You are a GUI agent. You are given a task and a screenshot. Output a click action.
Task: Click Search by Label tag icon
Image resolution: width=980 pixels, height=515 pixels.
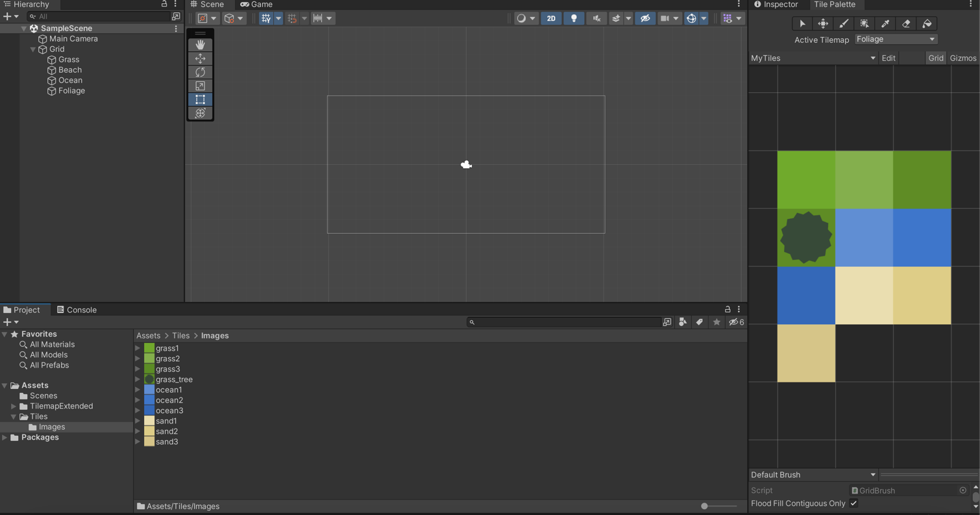(699, 322)
